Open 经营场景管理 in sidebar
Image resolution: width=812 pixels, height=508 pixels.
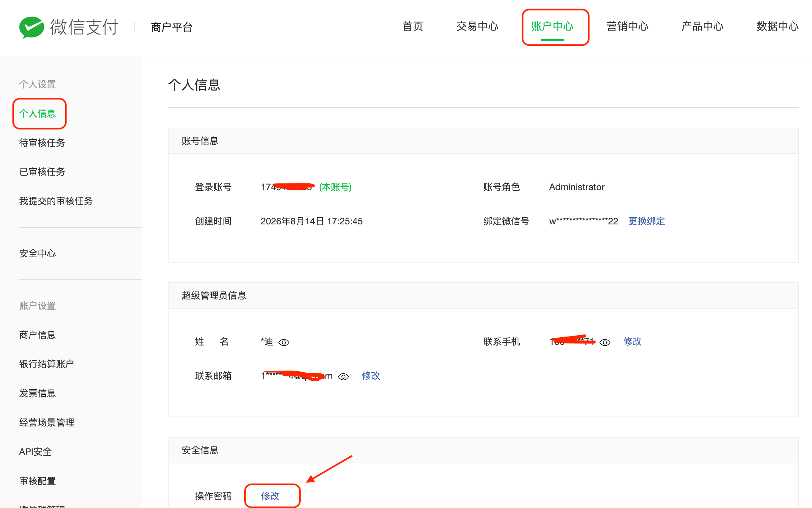[x=46, y=422]
